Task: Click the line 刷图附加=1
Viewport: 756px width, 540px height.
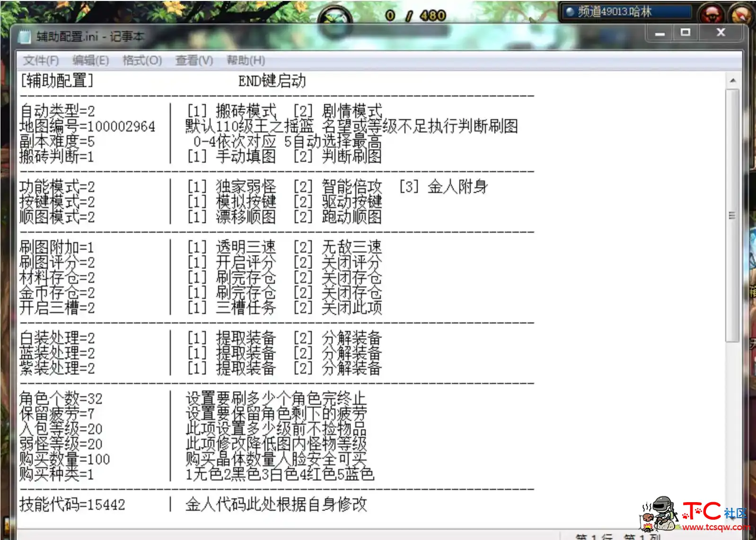Action: pos(57,247)
